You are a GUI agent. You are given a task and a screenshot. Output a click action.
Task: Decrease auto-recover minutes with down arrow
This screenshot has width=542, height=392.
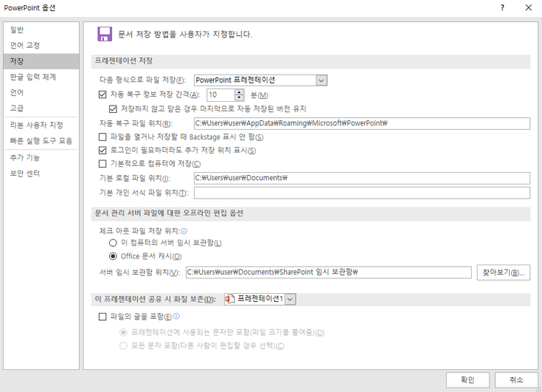pos(239,97)
